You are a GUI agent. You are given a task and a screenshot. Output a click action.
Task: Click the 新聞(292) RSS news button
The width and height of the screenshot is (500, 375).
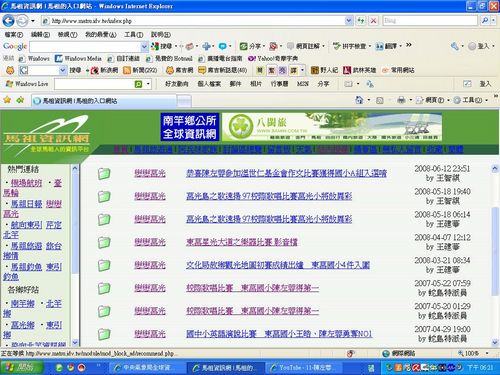[140, 70]
